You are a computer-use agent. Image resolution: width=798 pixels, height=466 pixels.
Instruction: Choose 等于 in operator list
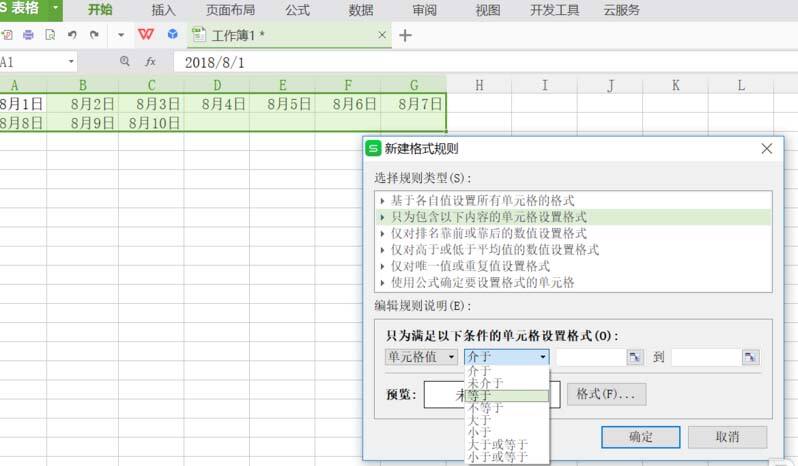[x=507, y=396]
